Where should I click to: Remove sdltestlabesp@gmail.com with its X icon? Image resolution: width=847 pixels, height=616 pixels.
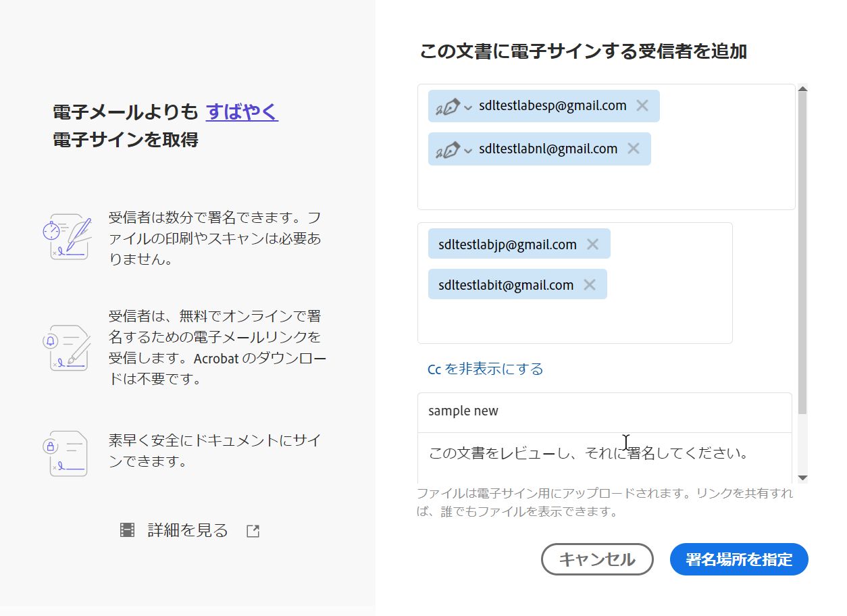[x=642, y=105]
